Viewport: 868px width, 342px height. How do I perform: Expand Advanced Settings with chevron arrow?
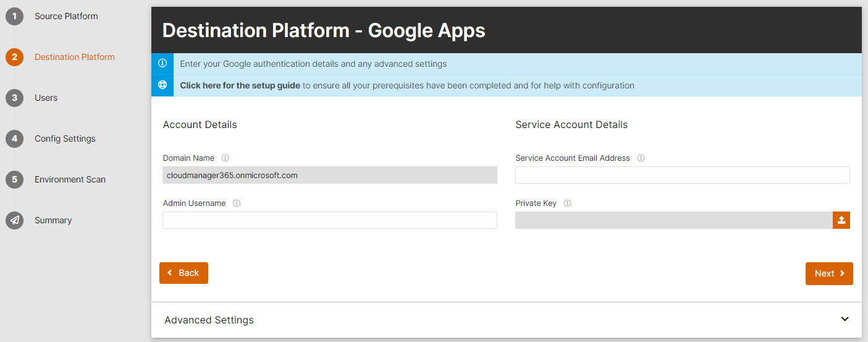(x=845, y=319)
